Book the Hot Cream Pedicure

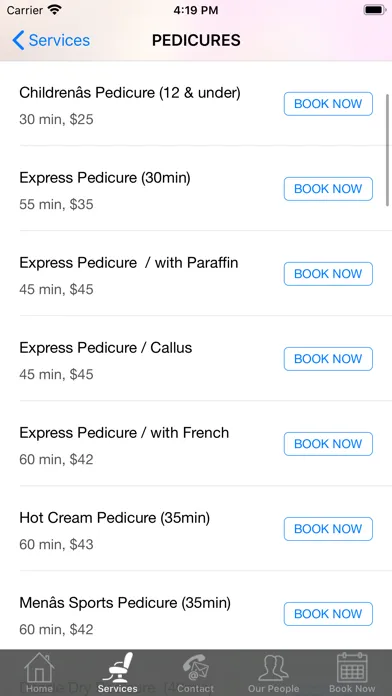[328, 529]
